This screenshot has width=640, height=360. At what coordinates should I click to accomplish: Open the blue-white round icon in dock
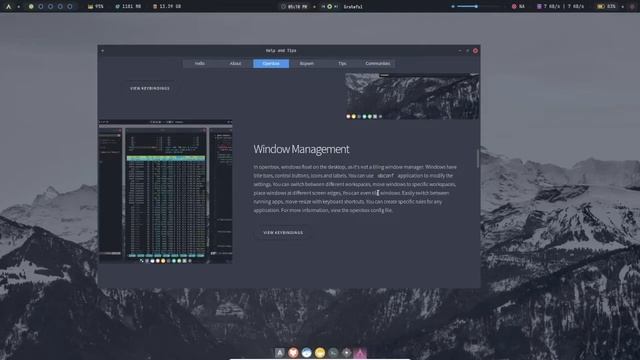(x=307, y=352)
